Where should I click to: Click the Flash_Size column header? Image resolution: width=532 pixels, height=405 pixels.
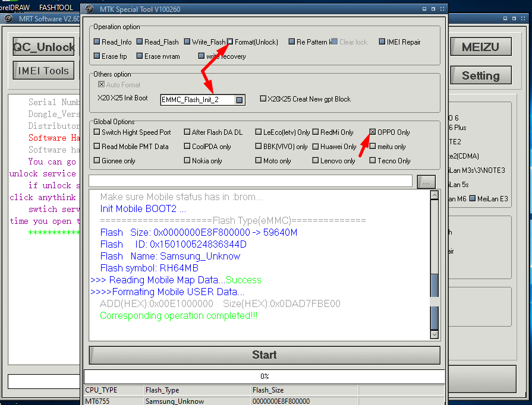click(x=305, y=390)
